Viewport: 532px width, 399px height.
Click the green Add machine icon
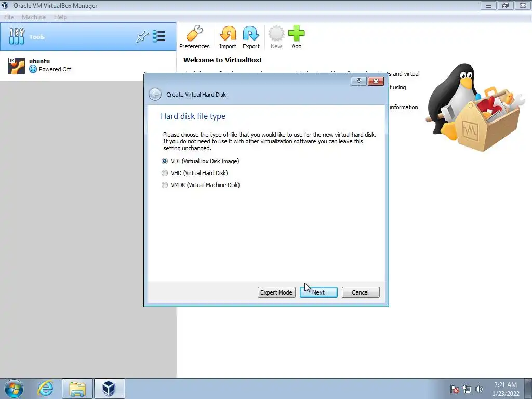pos(297,37)
